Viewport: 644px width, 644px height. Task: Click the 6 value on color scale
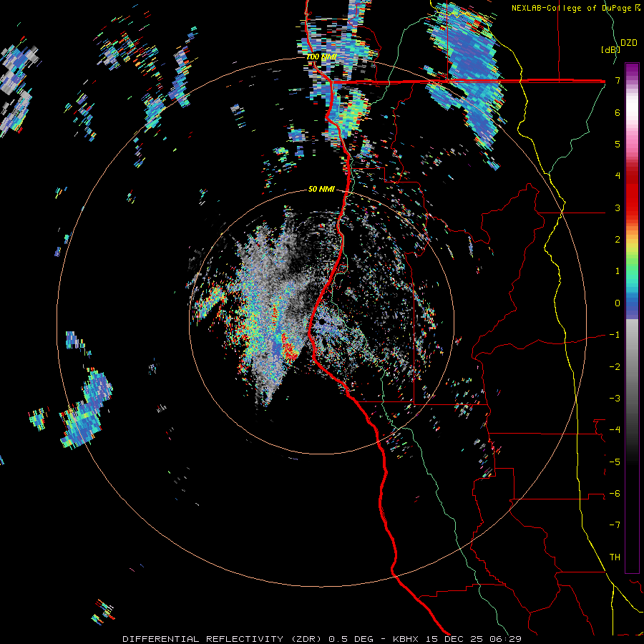(618, 112)
